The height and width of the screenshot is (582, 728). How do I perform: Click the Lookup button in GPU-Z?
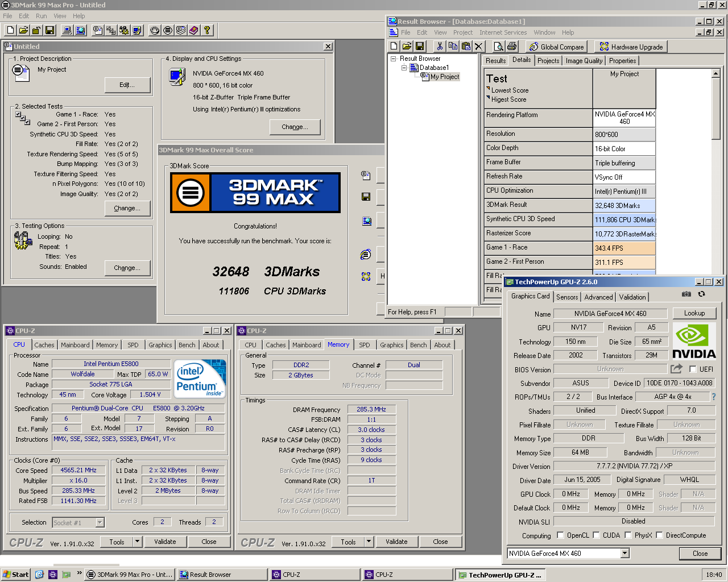click(x=694, y=313)
